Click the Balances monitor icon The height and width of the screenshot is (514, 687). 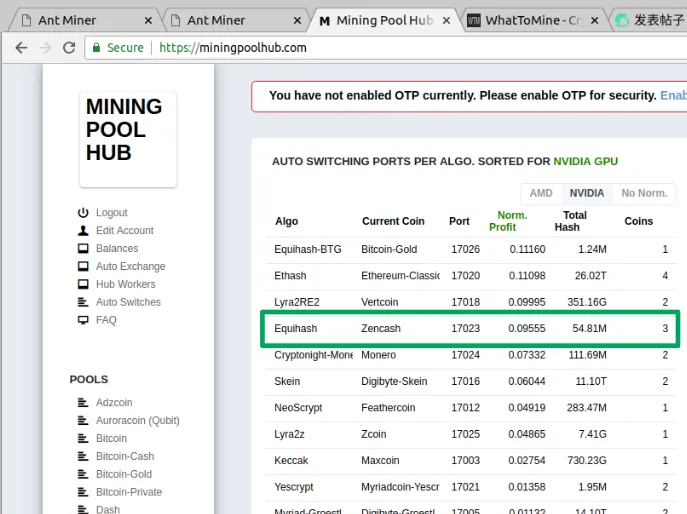click(x=83, y=248)
